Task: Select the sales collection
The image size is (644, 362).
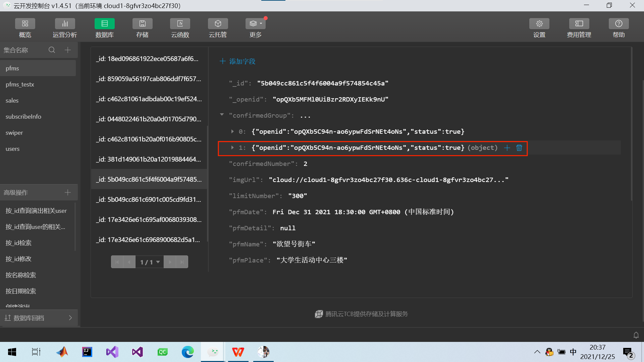Action: click(x=38, y=101)
